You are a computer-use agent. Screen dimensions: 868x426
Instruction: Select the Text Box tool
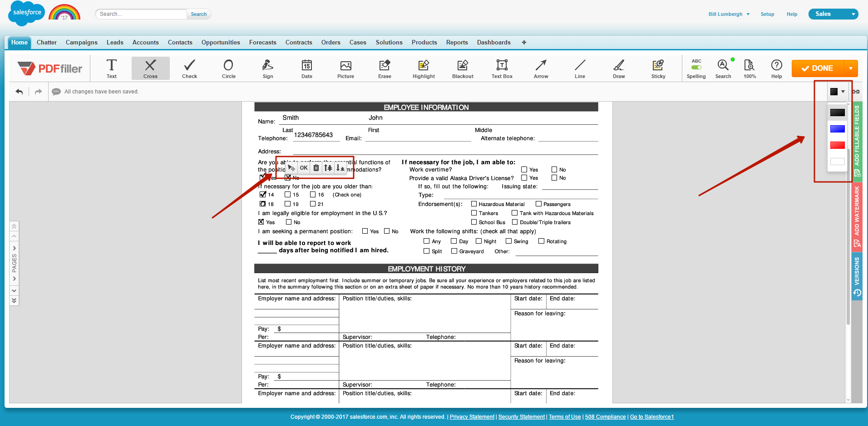(x=502, y=69)
